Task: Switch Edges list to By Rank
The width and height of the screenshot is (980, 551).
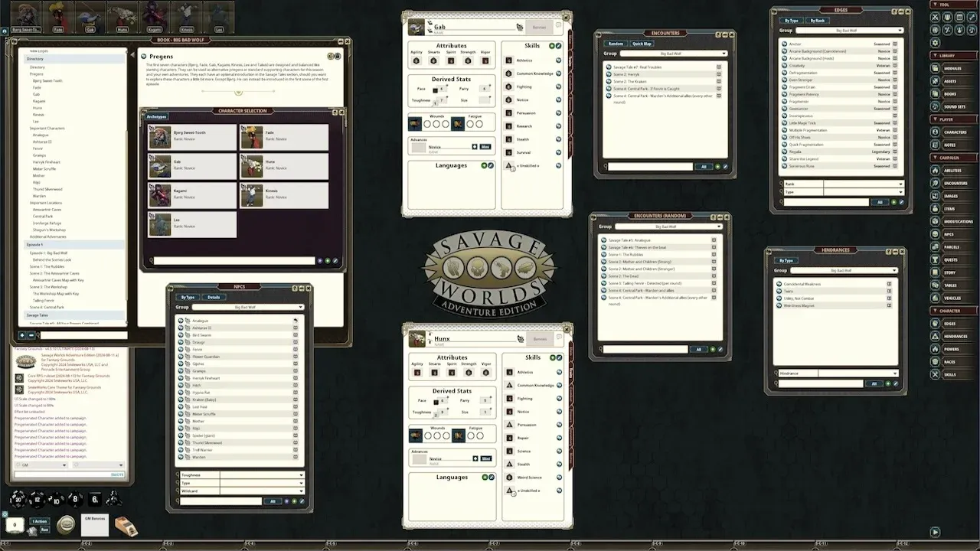Action: click(x=817, y=21)
